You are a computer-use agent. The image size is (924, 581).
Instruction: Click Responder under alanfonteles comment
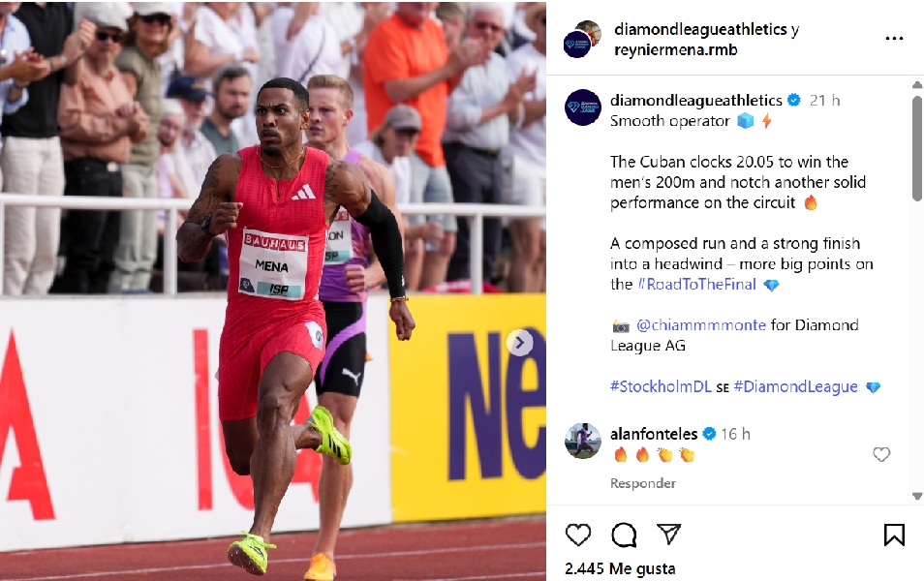coord(643,483)
